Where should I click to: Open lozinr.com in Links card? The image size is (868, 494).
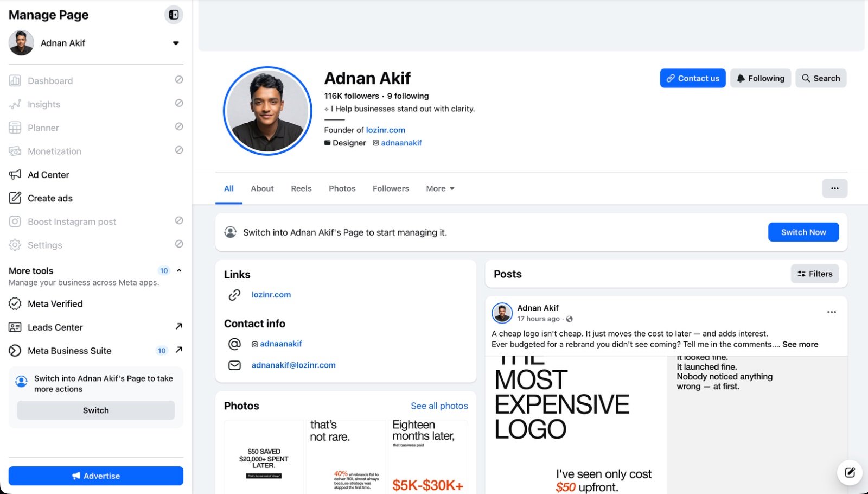[271, 295]
